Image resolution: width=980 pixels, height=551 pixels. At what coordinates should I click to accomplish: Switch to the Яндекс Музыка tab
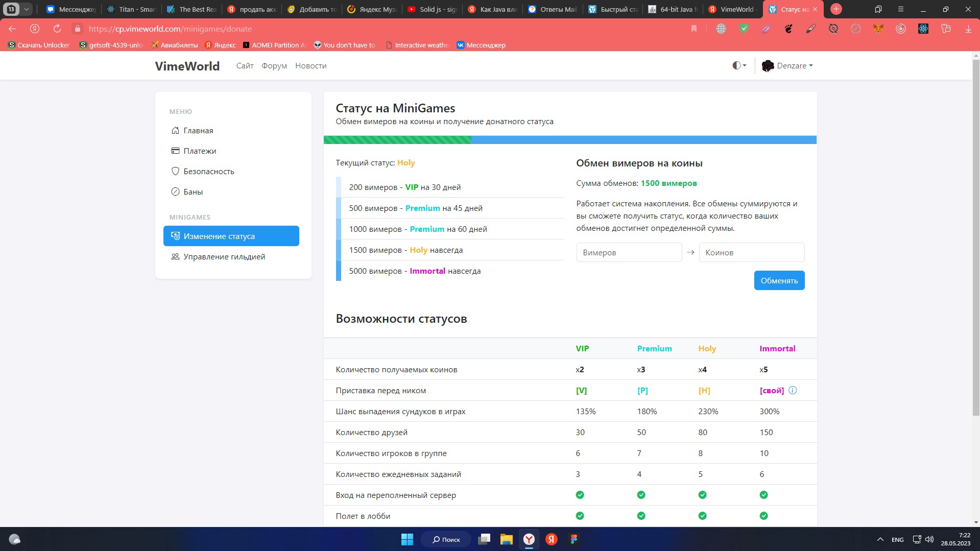point(372,9)
